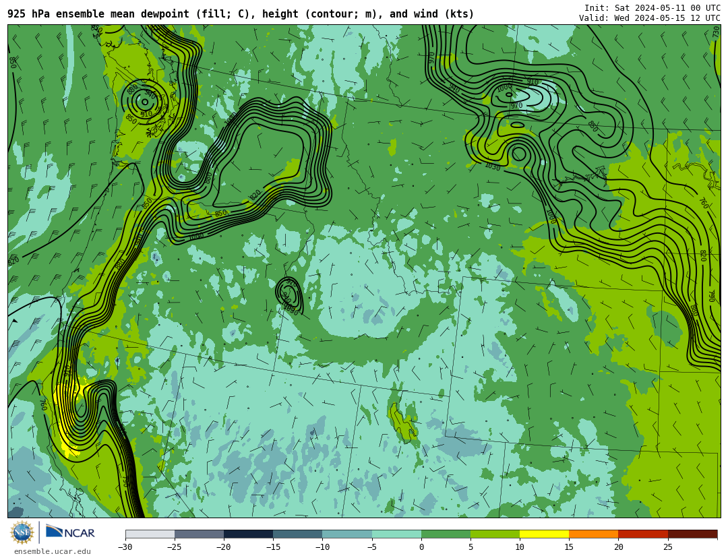The image size is (728, 560).
Task: Click the 10 to 15 yellow swatch
Action: pos(544,534)
